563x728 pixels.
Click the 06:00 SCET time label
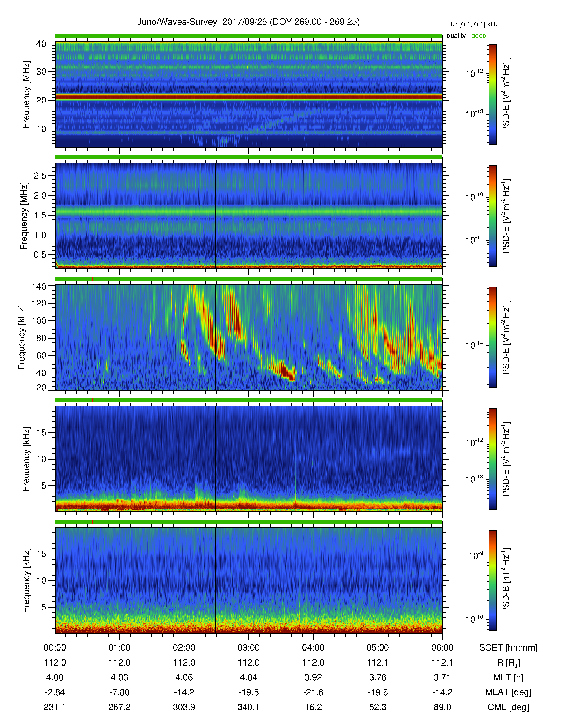click(x=442, y=648)
